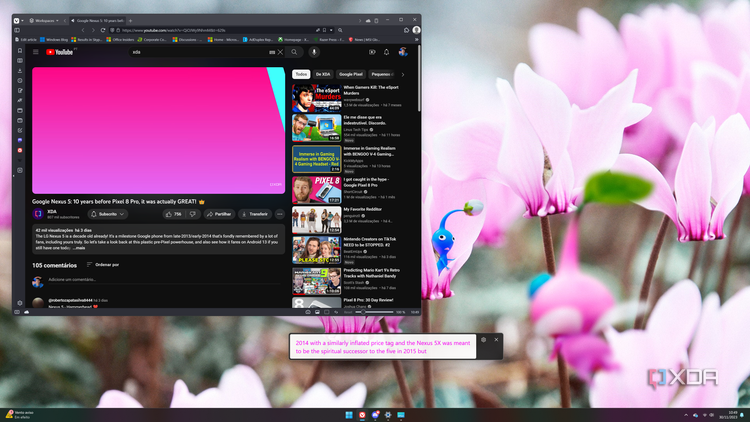Viewport: 750px width, 422px height.
Task: Run YouTube search with magnifier button
Action: [x=295, y=52]
